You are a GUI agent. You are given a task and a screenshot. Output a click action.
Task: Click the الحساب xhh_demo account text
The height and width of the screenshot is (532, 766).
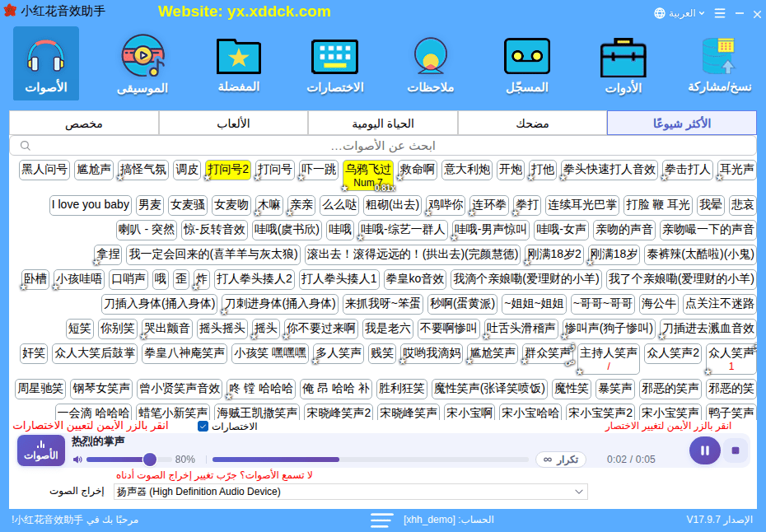tap(448, 520)
